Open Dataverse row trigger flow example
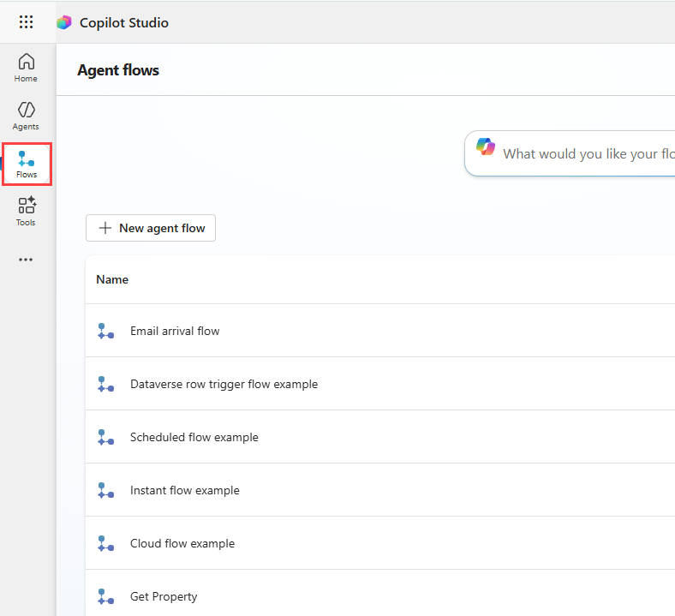 (x=224, y=384)
